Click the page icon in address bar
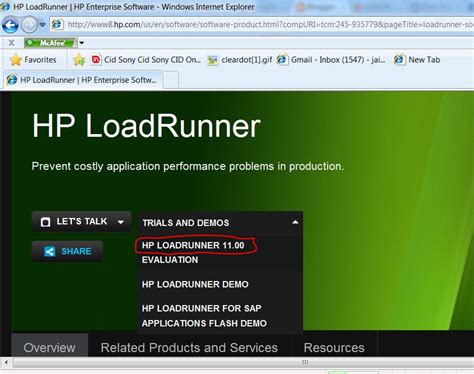Viewport: 474px width, 374px height. (57, 24)
